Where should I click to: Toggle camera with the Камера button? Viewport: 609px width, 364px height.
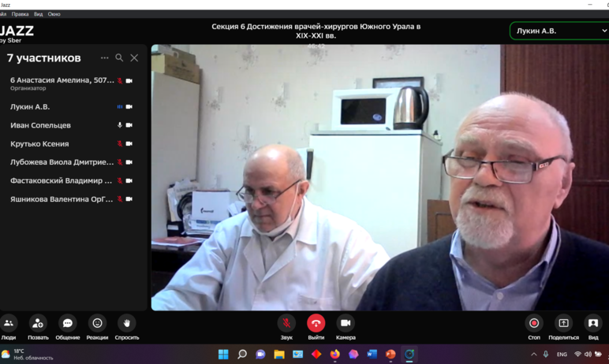coord(346,323)
